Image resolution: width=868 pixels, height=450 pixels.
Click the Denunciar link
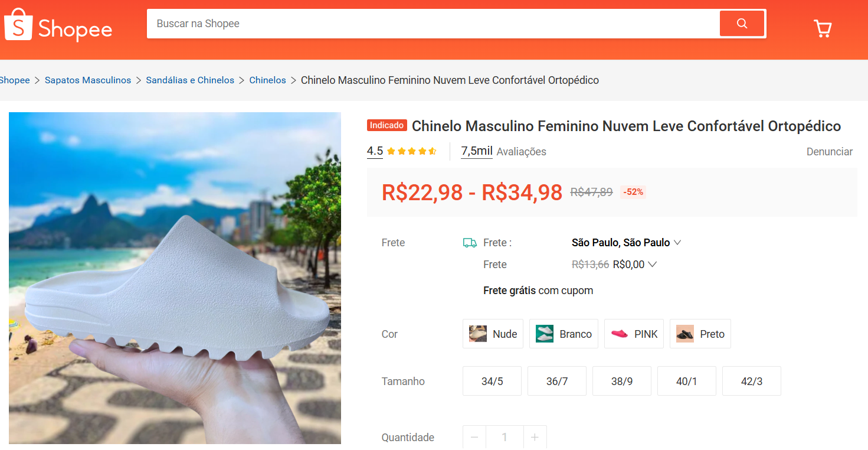coord(829,151)
